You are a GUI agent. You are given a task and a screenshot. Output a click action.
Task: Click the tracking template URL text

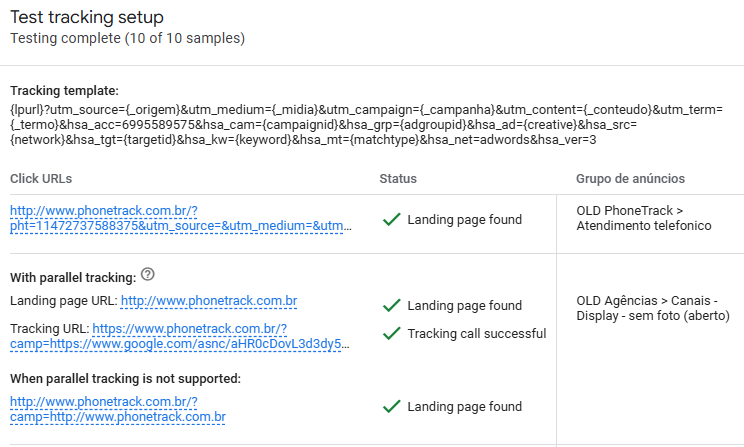366,125
